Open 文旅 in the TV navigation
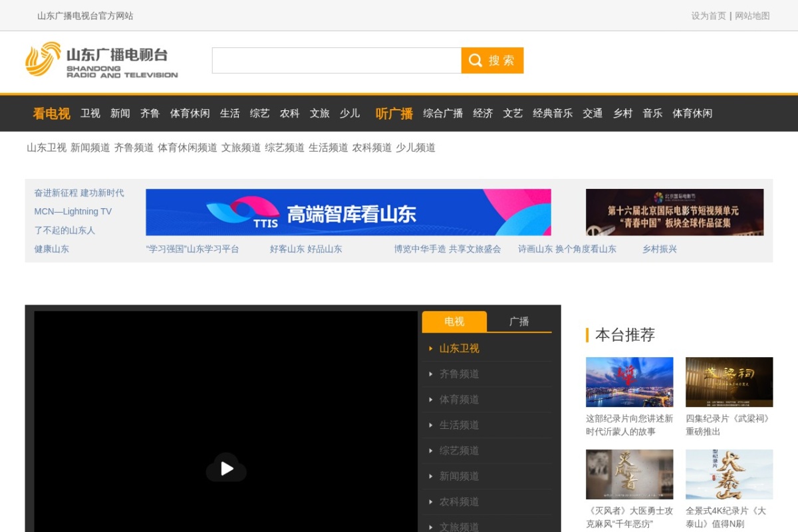 pyautogui.click(x=320, y=114)
